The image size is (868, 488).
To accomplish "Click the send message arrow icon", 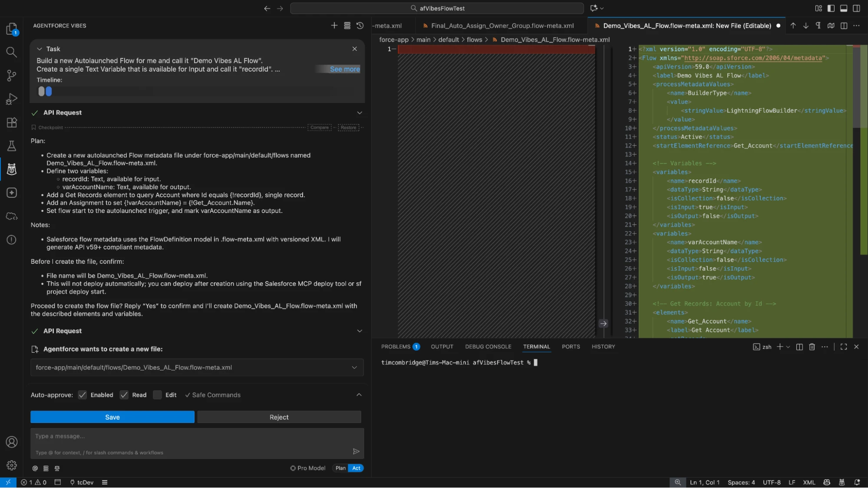I will point(356,451).
